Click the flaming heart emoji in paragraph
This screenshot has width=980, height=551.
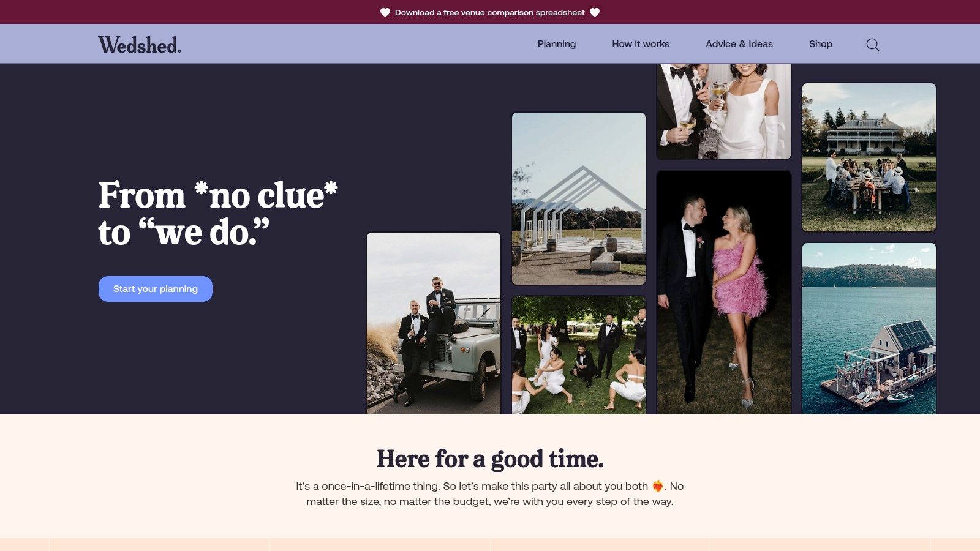(x=657, y=486)
